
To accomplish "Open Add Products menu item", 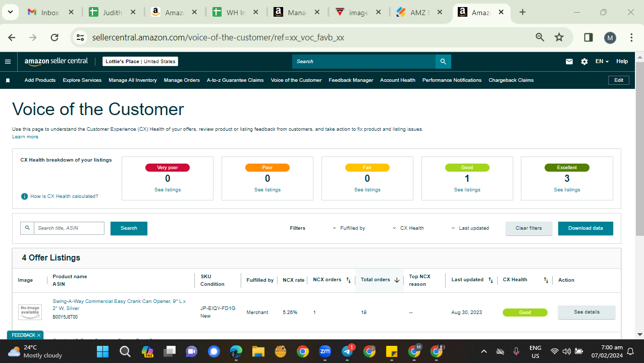I will (40, 80).
